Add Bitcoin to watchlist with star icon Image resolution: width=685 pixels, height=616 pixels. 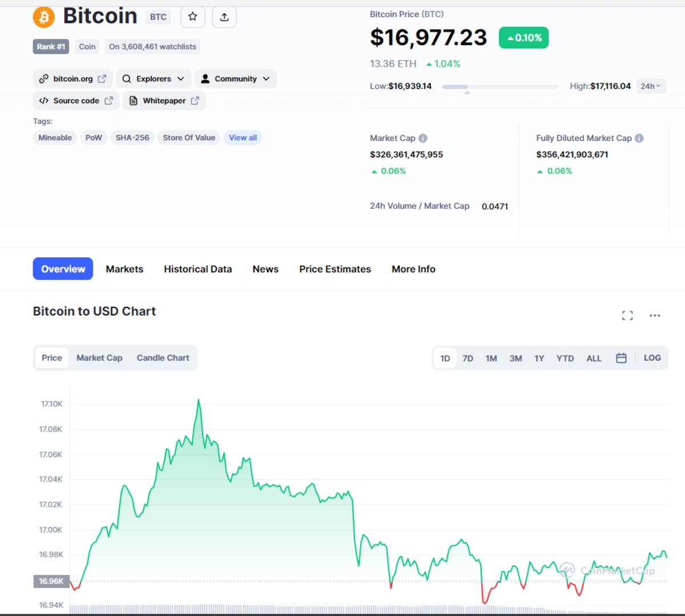193,17
